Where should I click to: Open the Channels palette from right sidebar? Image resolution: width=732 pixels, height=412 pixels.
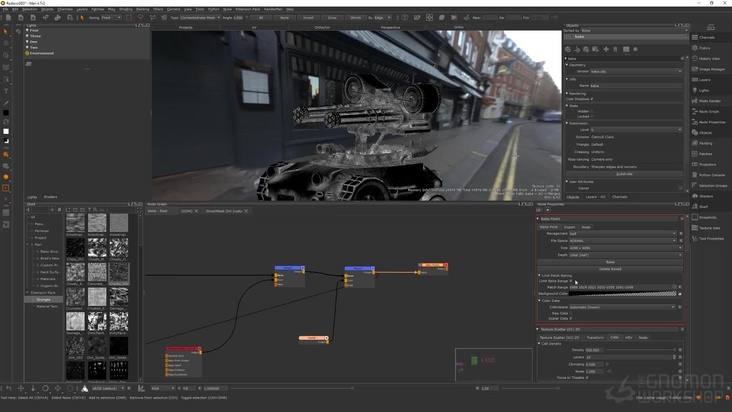706,37
